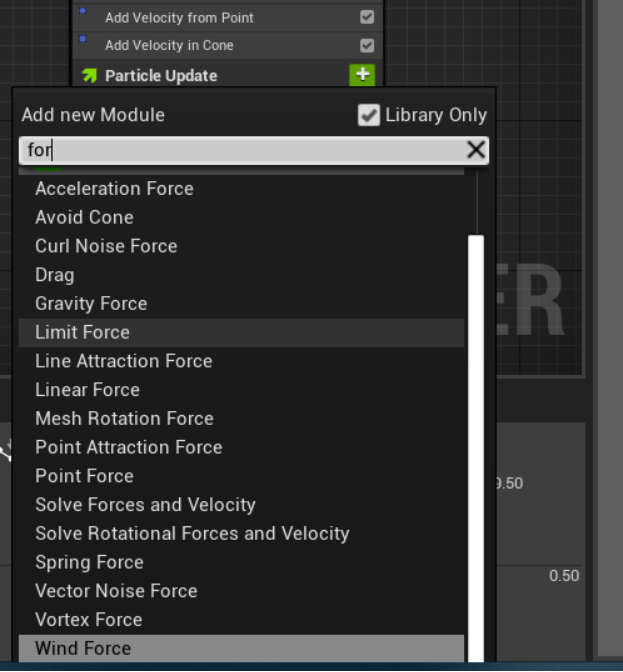
Task: Select the Curl Noise Force module
Action: pos(106,246)
